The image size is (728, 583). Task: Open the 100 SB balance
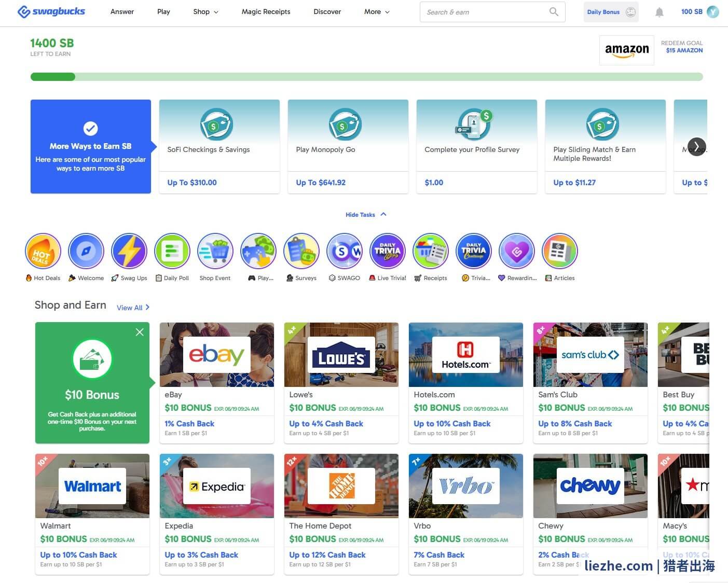point(692,12)
